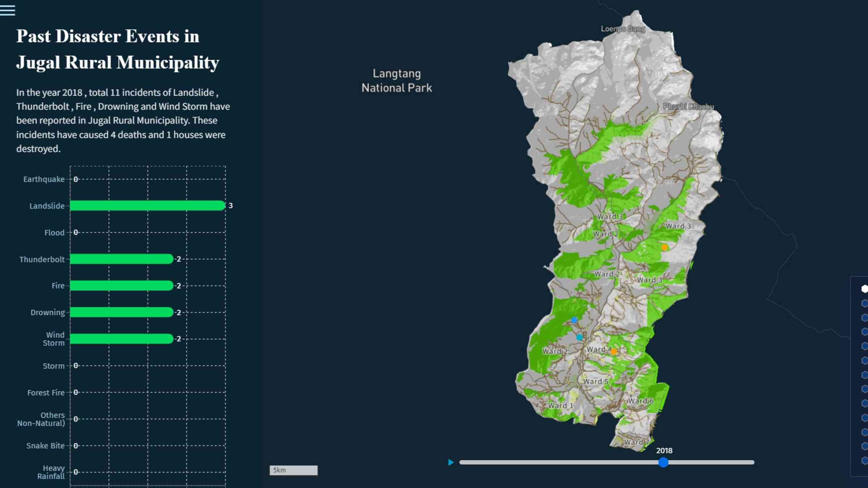Click the 'Earthquake' chart label

click(44, 179)
